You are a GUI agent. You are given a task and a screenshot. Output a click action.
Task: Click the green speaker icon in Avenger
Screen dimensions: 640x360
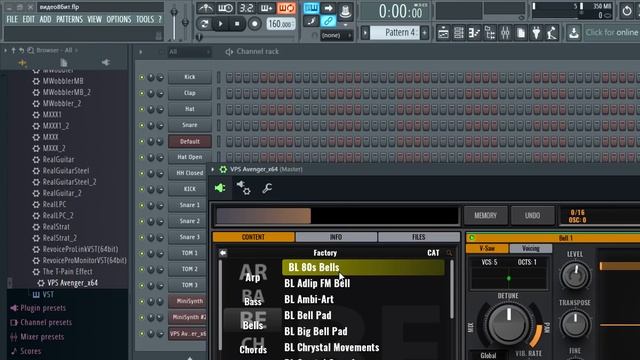tap(220, 188)
